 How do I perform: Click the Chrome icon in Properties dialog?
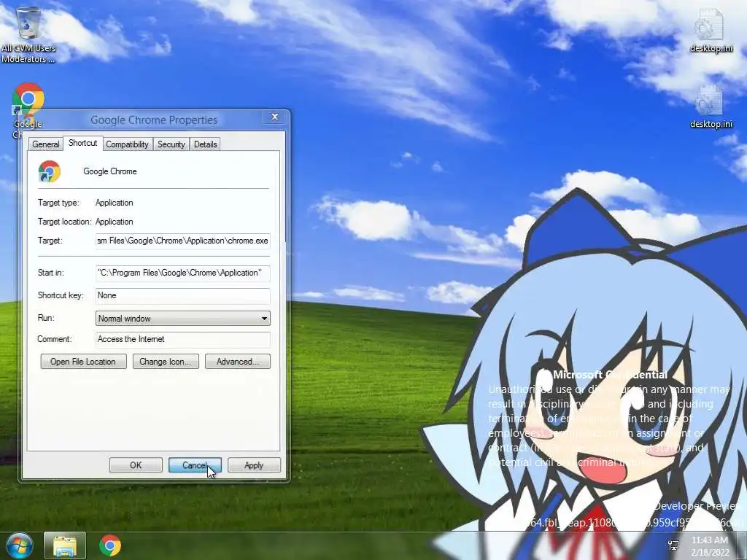pos(50,171)
